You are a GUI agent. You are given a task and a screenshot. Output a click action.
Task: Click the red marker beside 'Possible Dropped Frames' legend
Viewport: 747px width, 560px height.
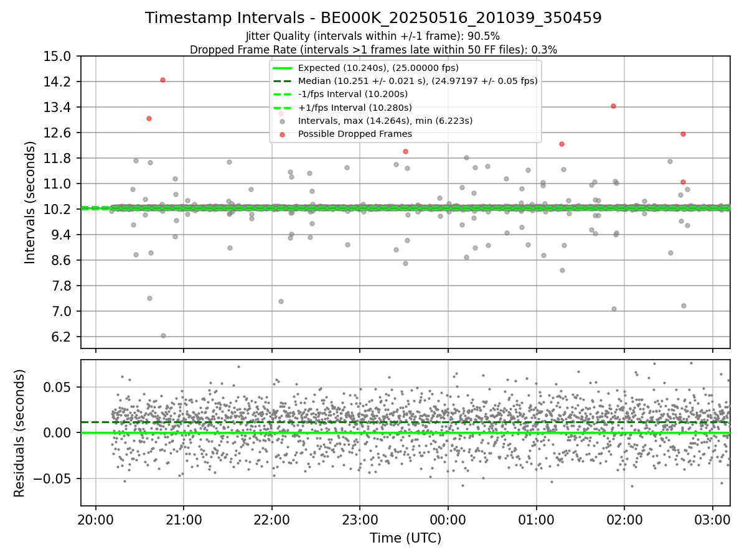tap(282, 134)
